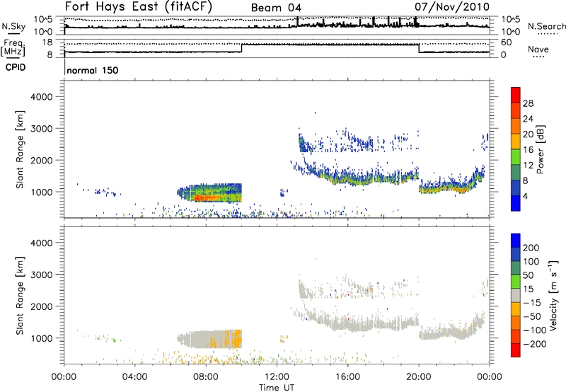Click the '04:00' time tick label
566x392 pixels.
[134, 377]
